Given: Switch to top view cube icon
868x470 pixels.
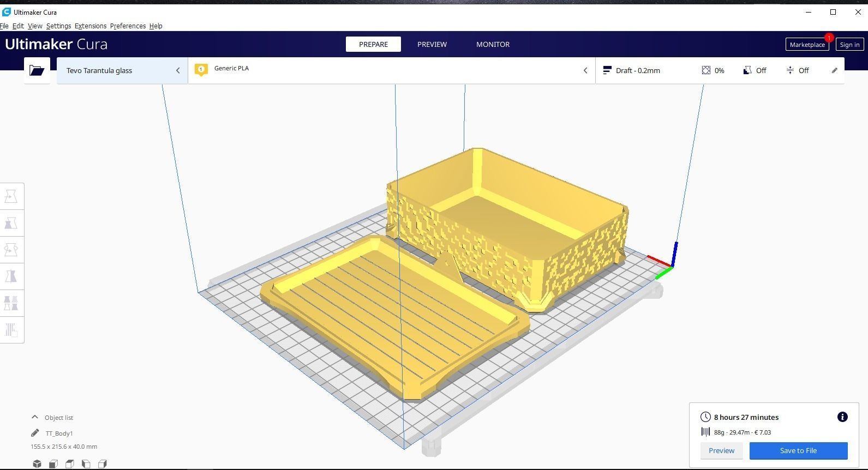Looking at the screenshot, I should coord(70,464).
